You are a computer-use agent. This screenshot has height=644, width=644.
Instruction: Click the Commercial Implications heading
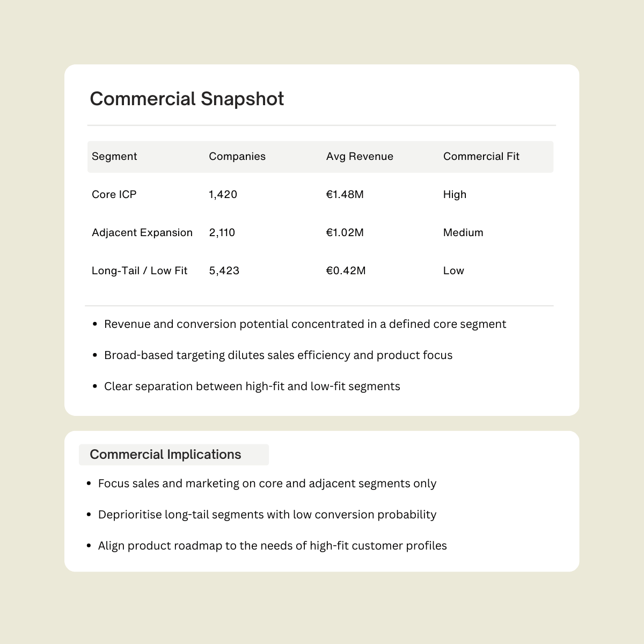(x=165, y=455)
